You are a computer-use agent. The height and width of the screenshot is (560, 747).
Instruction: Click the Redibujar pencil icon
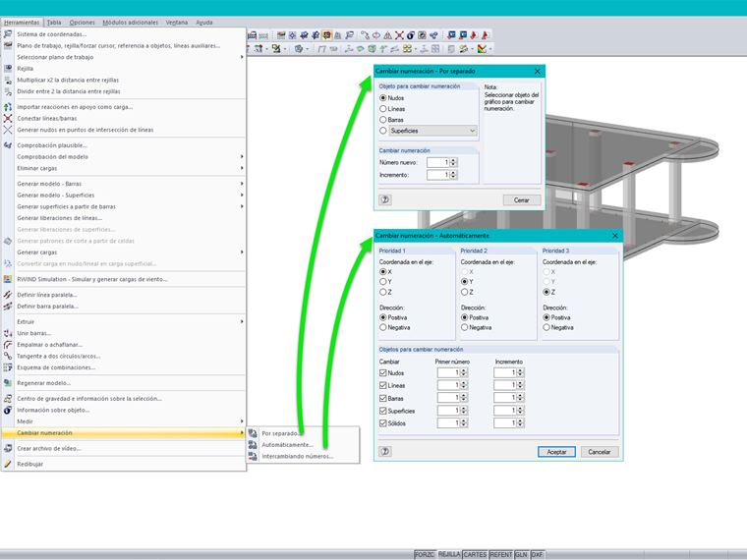tap(8, 464)
